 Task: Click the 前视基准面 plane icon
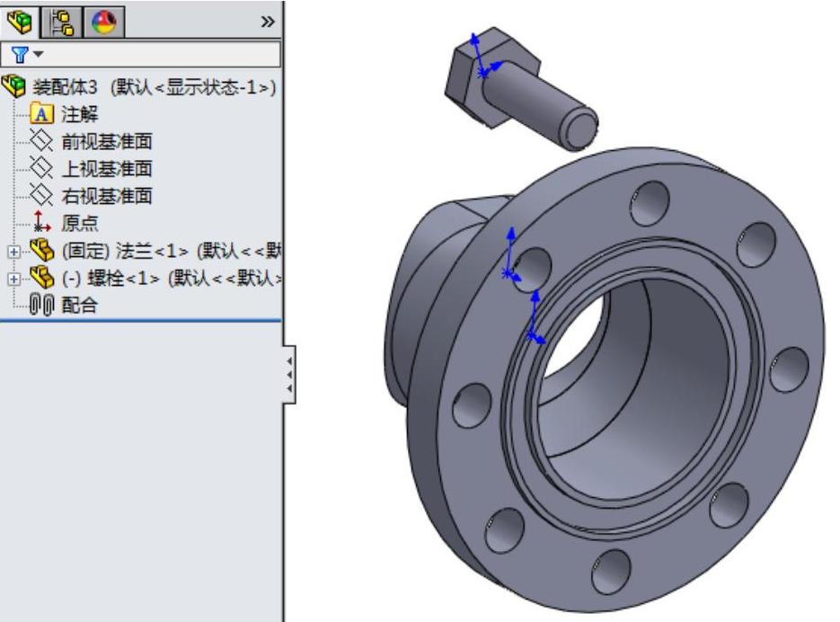point(41,141)
